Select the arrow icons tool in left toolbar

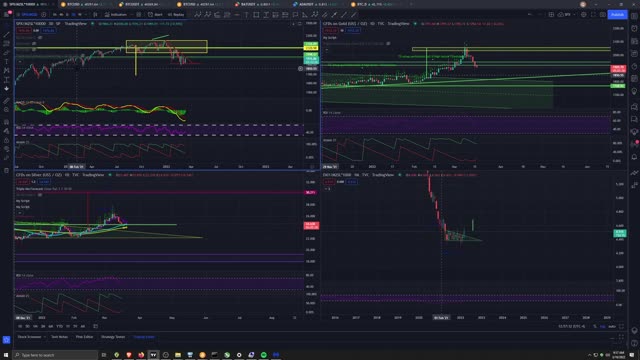click(6, 89)
